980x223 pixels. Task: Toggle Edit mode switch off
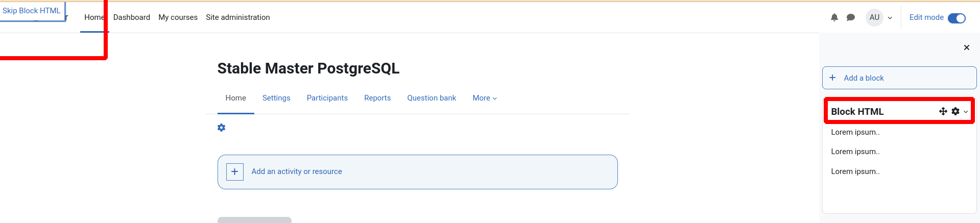click(957, 18)
